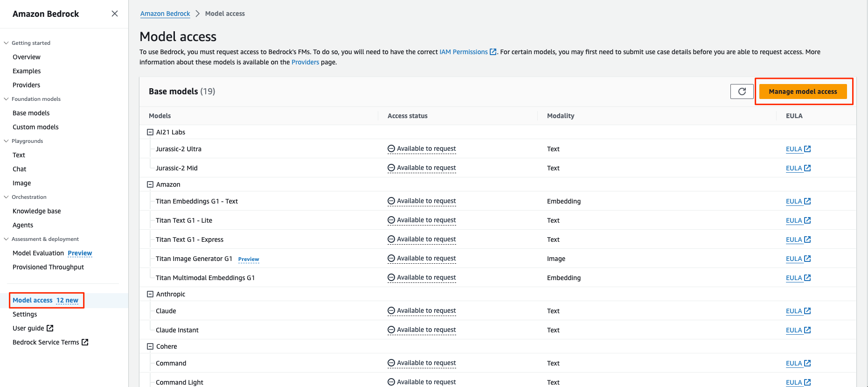Click the Amazon Bedrock breadcrumb link
This screenshot has width=868, height=387.
(165, 14)
